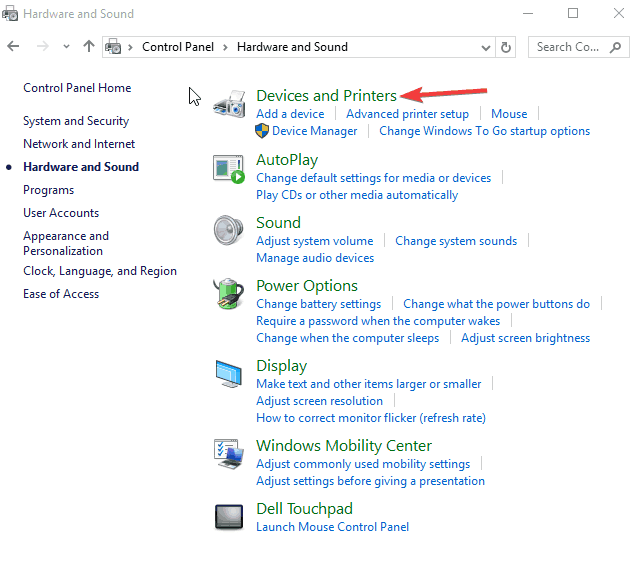Open the Device Manager link

pos(314,131)
